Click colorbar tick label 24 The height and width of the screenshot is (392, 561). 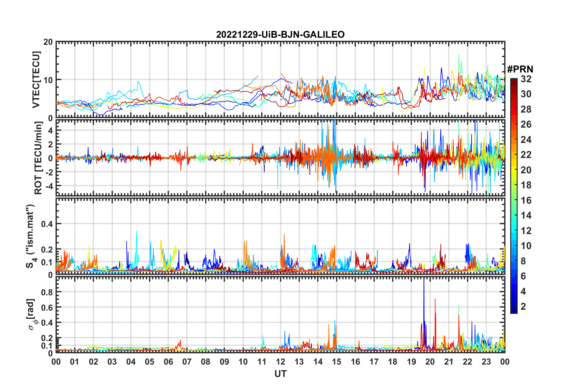pos(526,140)
